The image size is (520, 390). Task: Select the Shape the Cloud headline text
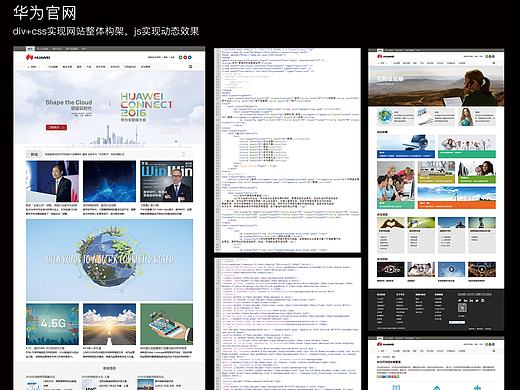tap(69, 102)
